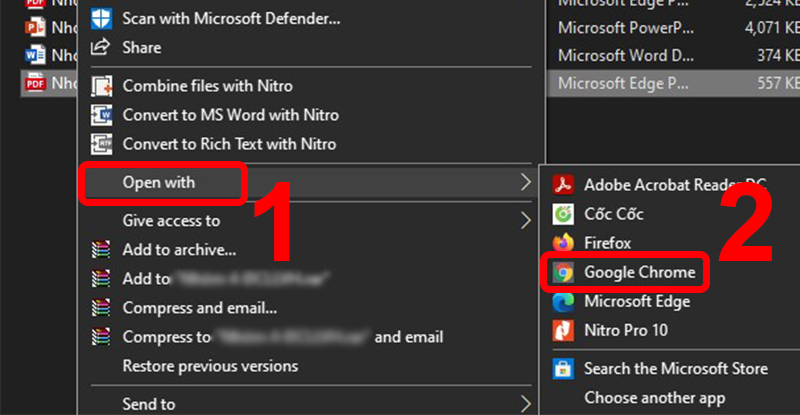Click the Adobe Acrobat Reader DC icon

pos(564,185)
